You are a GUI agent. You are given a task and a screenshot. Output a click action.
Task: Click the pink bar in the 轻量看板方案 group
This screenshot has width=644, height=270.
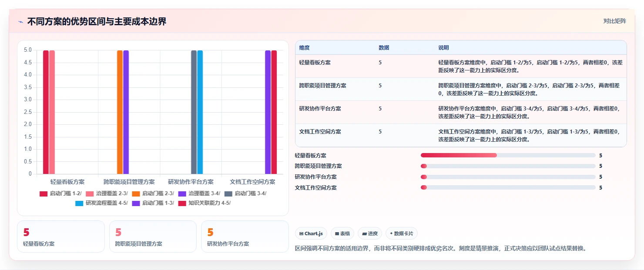tap(52, 112)
